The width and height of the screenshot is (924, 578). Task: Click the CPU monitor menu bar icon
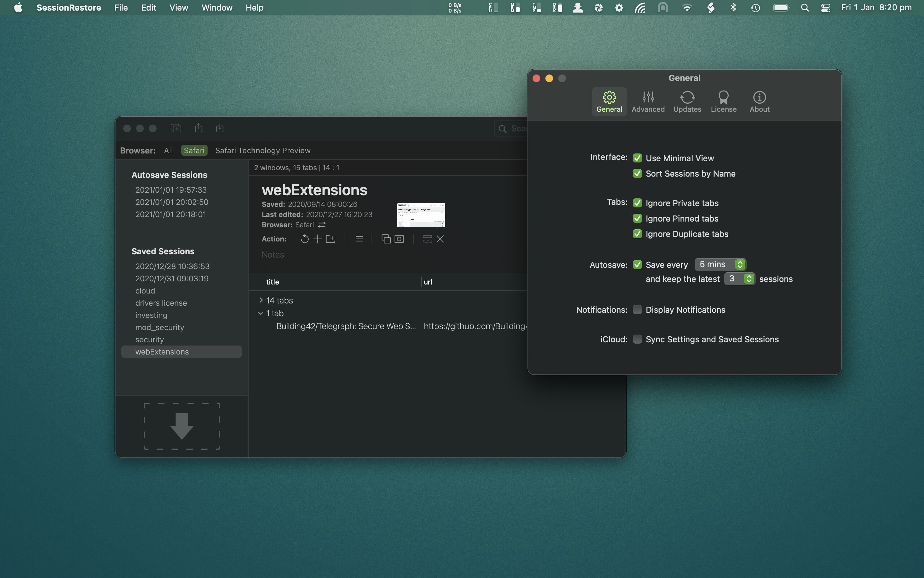tap(493, 8)
